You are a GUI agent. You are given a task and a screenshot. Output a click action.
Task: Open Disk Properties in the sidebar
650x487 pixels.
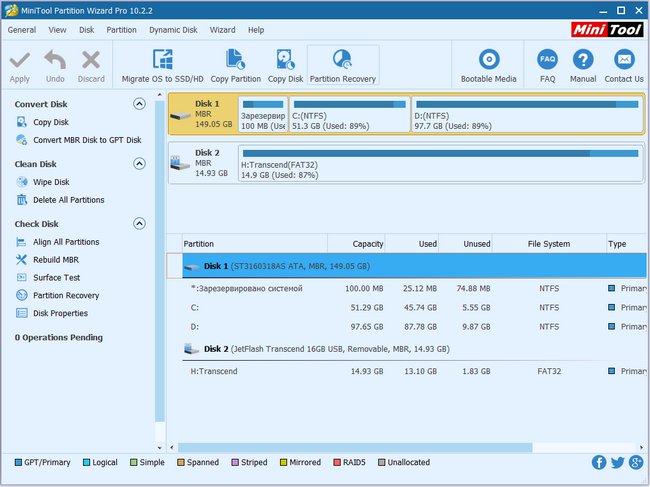pos(60,313)
